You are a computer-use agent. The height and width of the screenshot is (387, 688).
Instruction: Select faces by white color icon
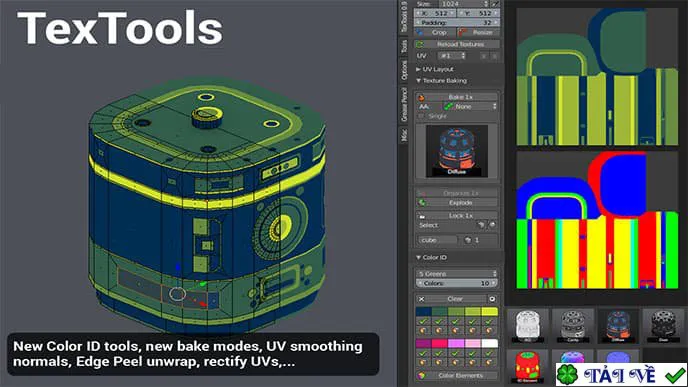click(x=489, y=362)
